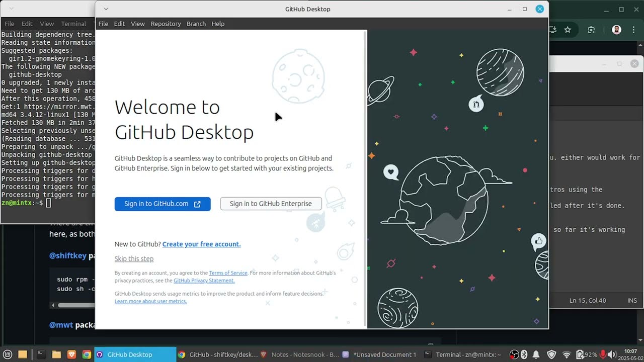Open Chrome's three-dot menu
644x362 pixels.
point(634,30)
